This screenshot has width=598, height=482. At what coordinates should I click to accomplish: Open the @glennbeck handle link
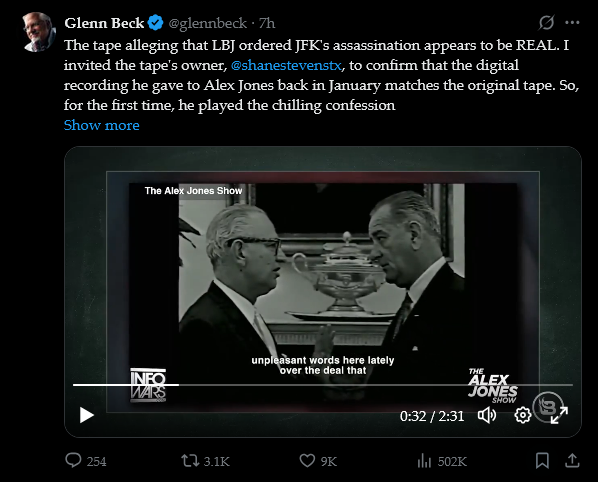point(207,24)
